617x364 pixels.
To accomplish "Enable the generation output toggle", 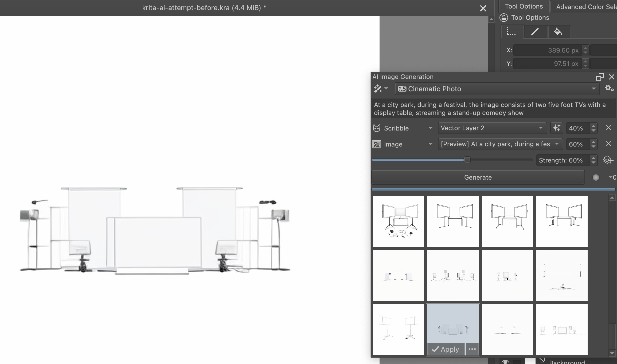I will tap(596, 177).
